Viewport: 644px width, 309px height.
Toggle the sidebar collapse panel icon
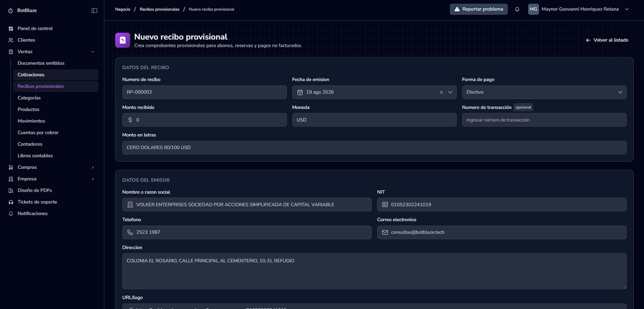[95, 10]
